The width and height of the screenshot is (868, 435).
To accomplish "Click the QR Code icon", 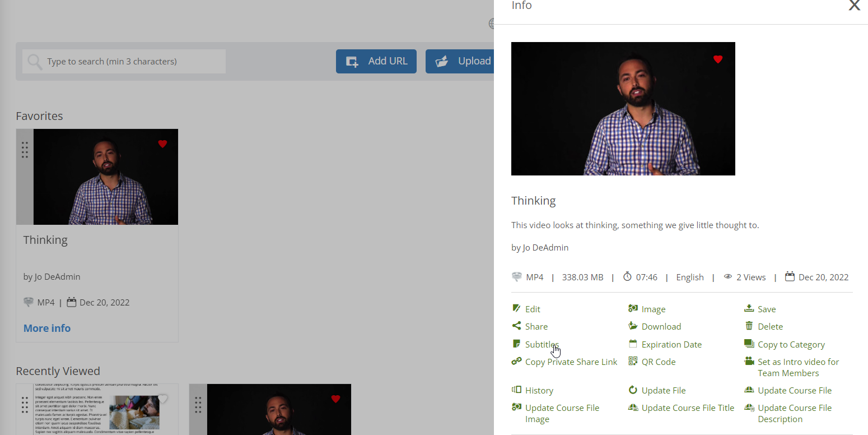I will click(633, 362).
